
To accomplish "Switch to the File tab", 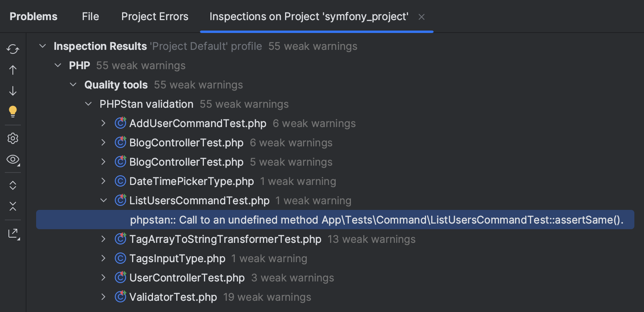I will point(90,16).
